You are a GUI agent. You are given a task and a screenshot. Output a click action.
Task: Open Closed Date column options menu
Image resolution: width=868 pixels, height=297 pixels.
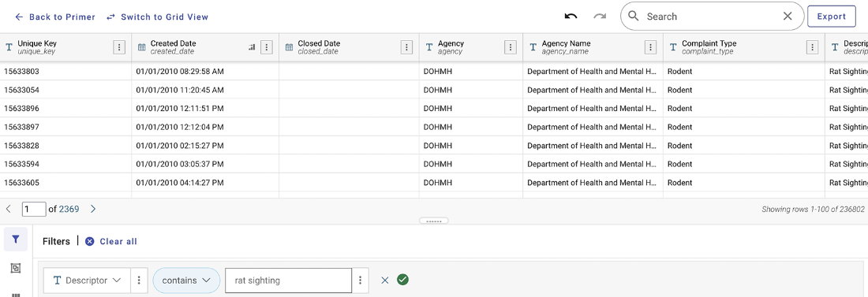[x=407, y=47]
